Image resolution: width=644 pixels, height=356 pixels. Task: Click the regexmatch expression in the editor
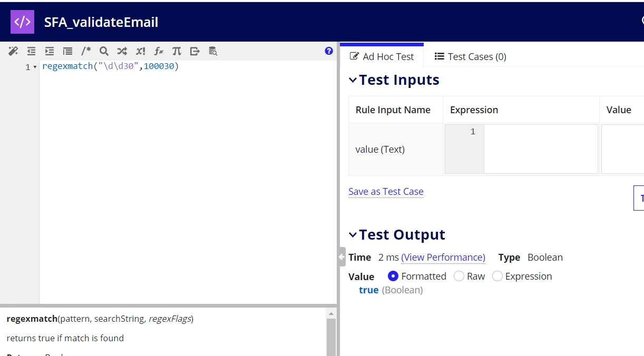click(x=111, y=67)
